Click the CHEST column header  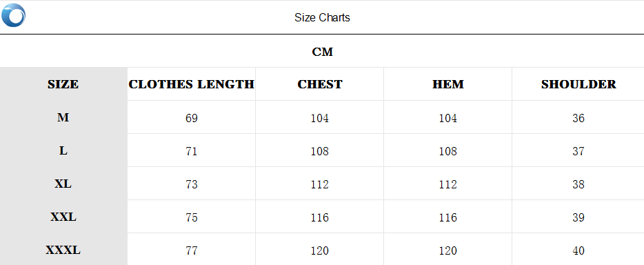(x=320, y=84)
